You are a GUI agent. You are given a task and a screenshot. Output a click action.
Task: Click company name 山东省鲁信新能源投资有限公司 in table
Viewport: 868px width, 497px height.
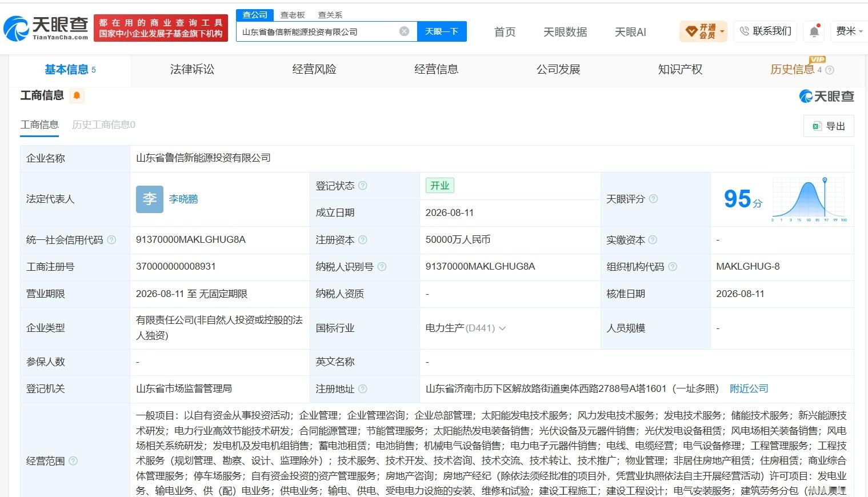pyautogui.click(x=203, y=158)
